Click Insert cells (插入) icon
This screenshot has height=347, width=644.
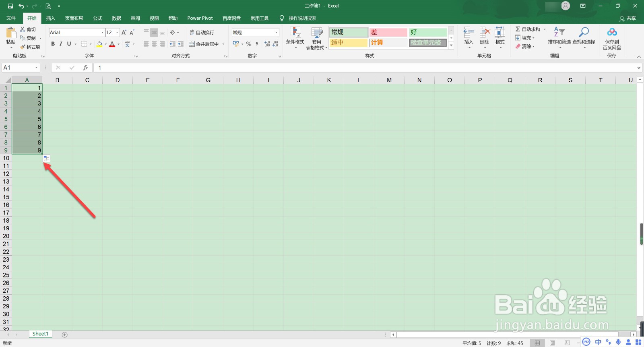click(469, 33)
